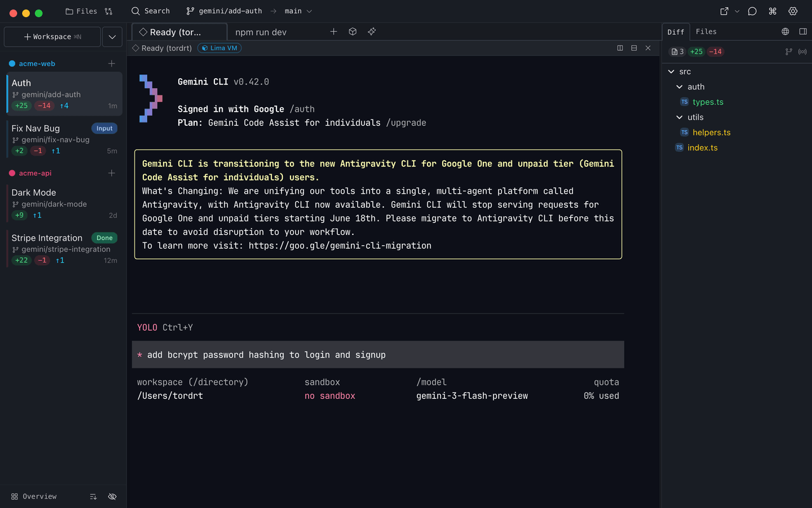Screen dimensions: 812x508
Task: Click the broadcast signal icon in the Diff panel
Action: 803,51
